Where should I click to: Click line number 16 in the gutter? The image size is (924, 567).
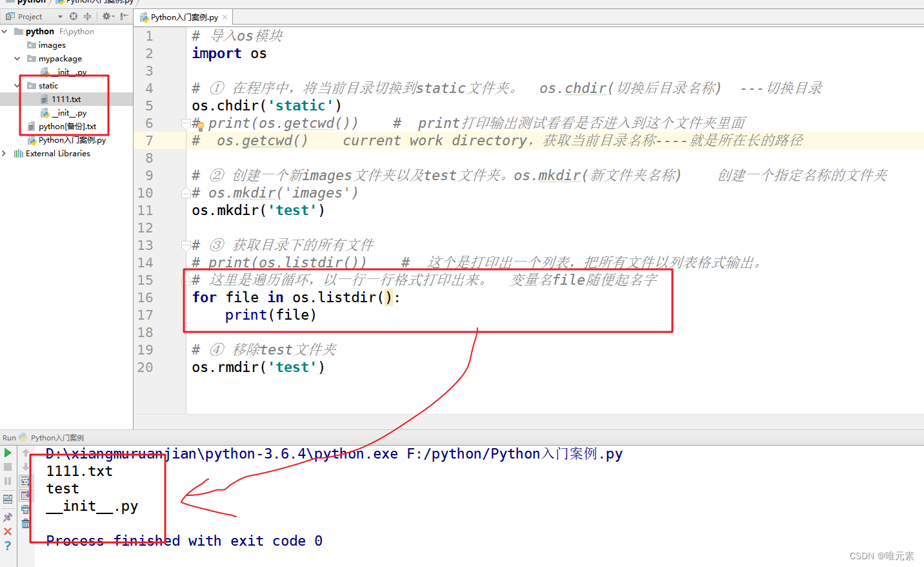pos(145,298)
